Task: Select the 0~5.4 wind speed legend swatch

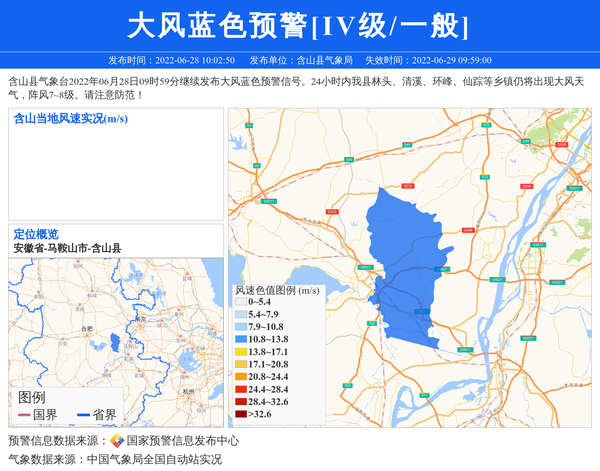Action: 240,301
